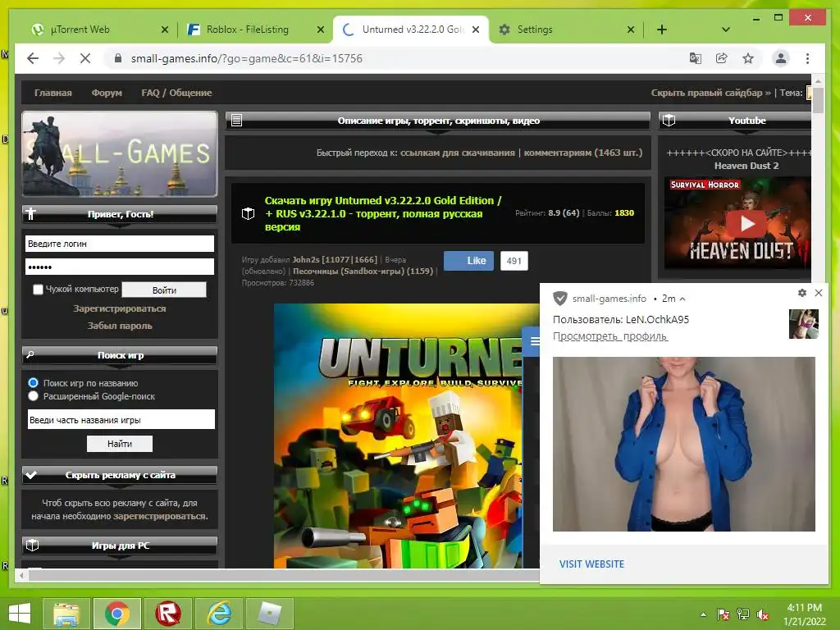Jump to комментариям (1463 шт.)
Viewport: 840px width, 630px height.
pyautogui.click(x=583, y=153)
